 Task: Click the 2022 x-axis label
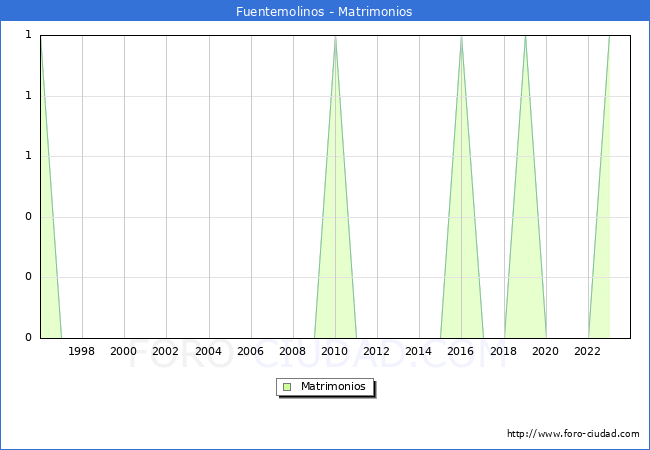click(587, 351)
